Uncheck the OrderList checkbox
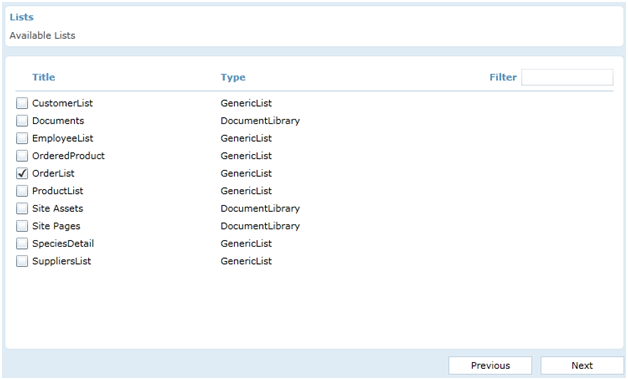 [x=22, y=173]
